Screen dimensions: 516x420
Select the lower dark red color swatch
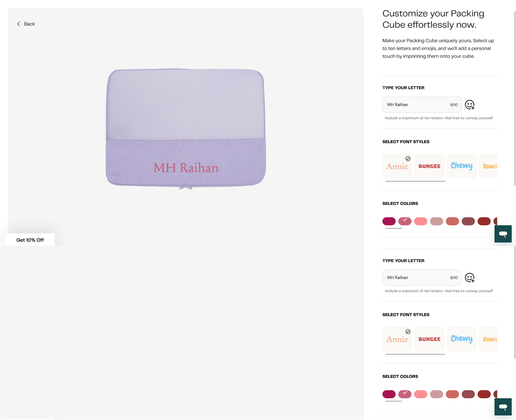coord(484,394)
